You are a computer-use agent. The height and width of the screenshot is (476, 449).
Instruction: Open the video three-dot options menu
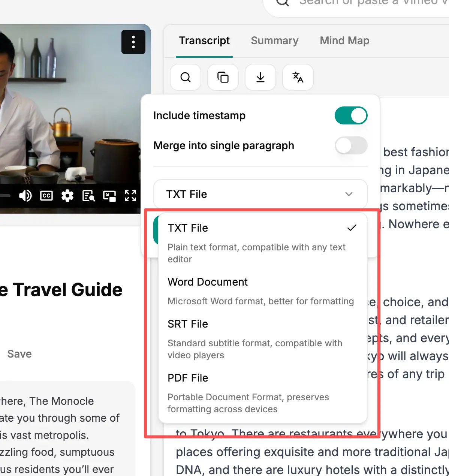(x=133, y=42)
